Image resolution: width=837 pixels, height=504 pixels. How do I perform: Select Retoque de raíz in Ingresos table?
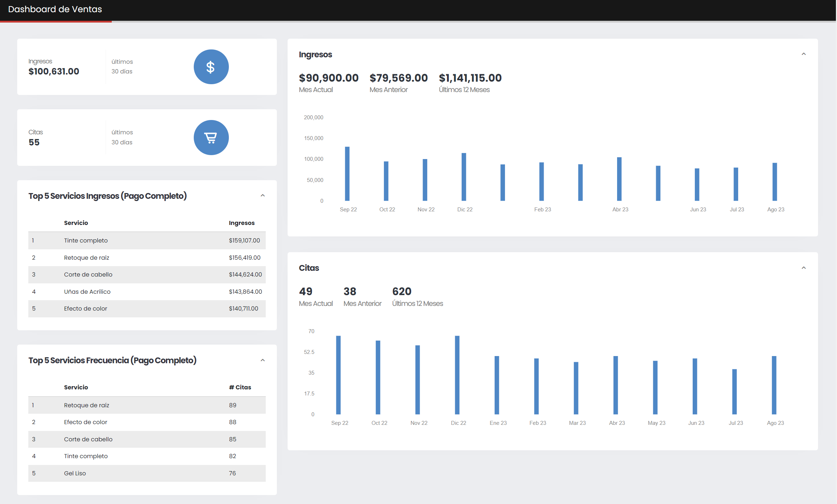[x=147, y=258]
